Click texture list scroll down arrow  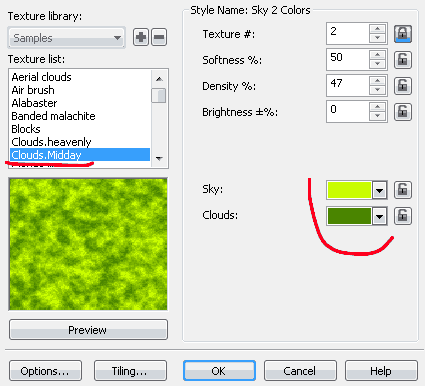coord(159,158)
